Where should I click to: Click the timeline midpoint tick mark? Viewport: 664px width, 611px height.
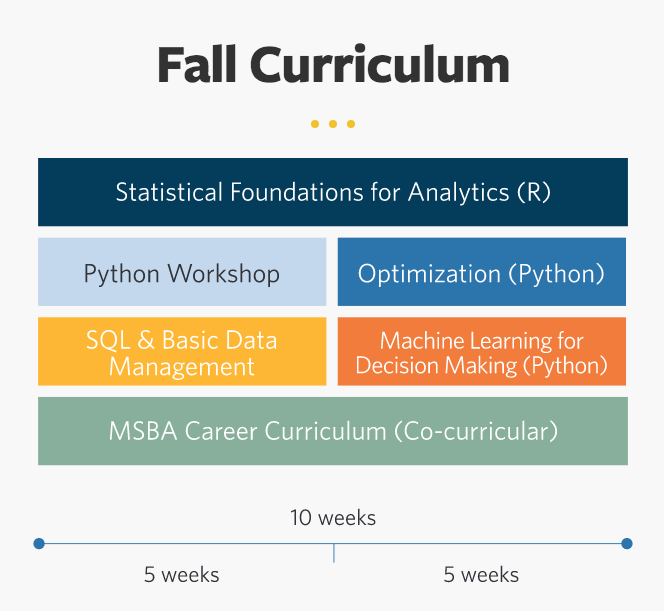point(334,553)
